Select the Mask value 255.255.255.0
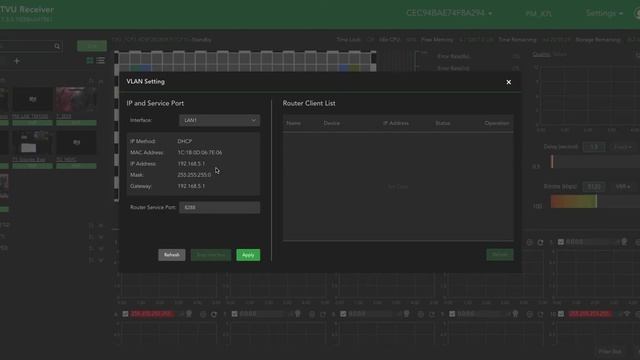 194,175
